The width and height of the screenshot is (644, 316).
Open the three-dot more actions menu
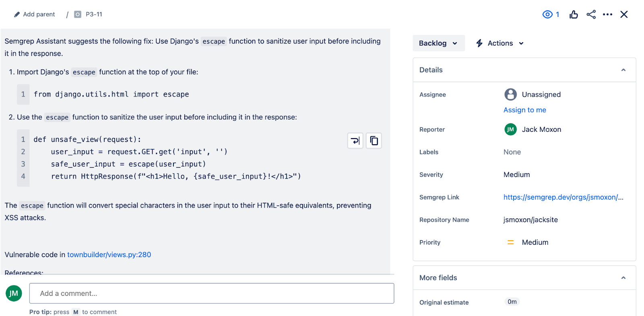coord(607,15)
